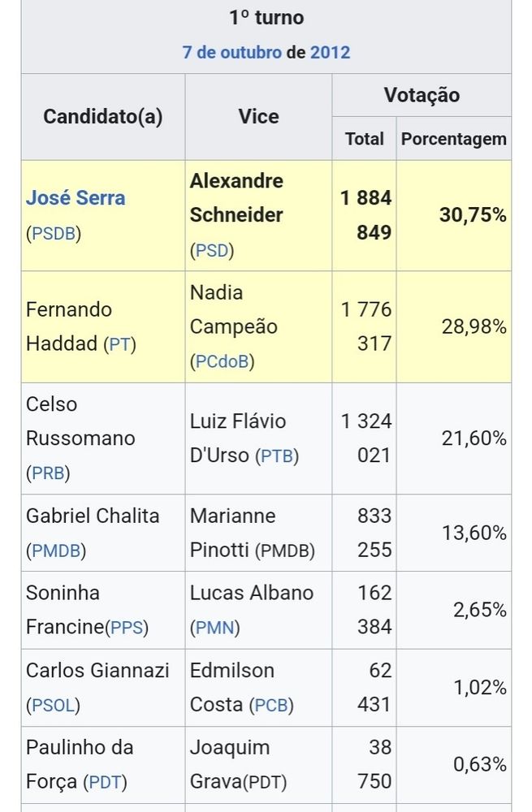Open the PSD party link
532x812 pixels.
pos(211,251)
